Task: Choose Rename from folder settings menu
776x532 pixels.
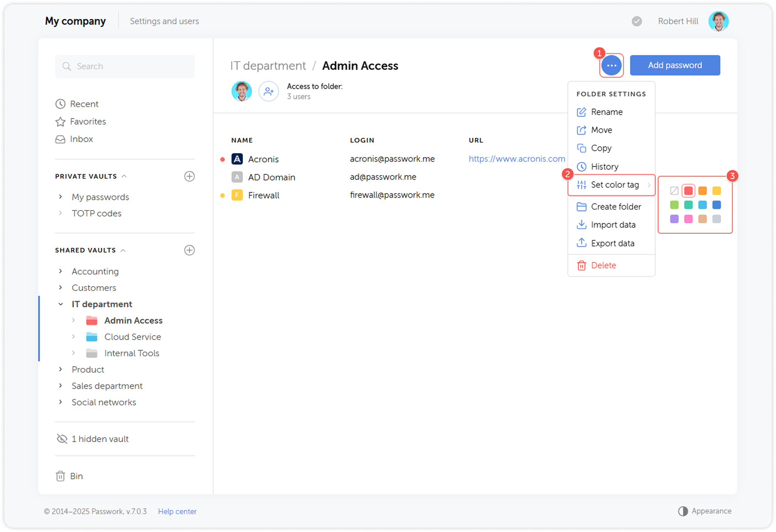Action: [606, 112]
